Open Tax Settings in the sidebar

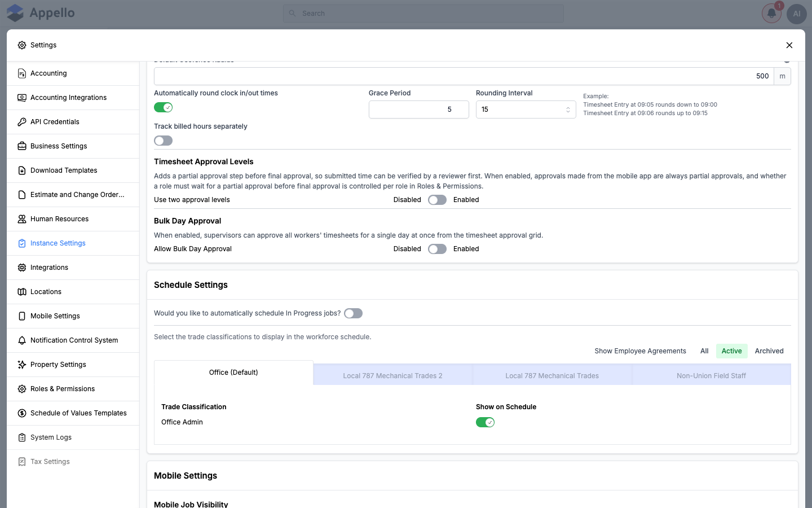point(73,462)
